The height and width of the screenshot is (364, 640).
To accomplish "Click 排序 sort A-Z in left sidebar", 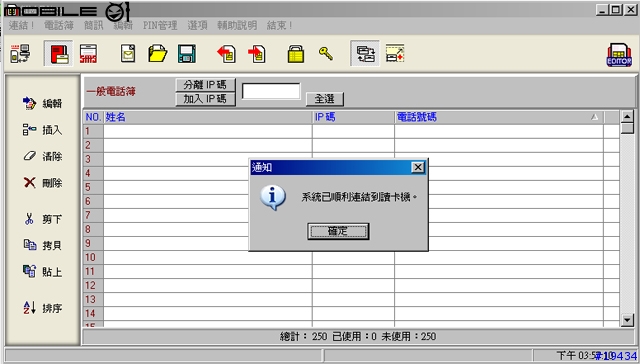I will pyautogui.click(x=42, y=308).
